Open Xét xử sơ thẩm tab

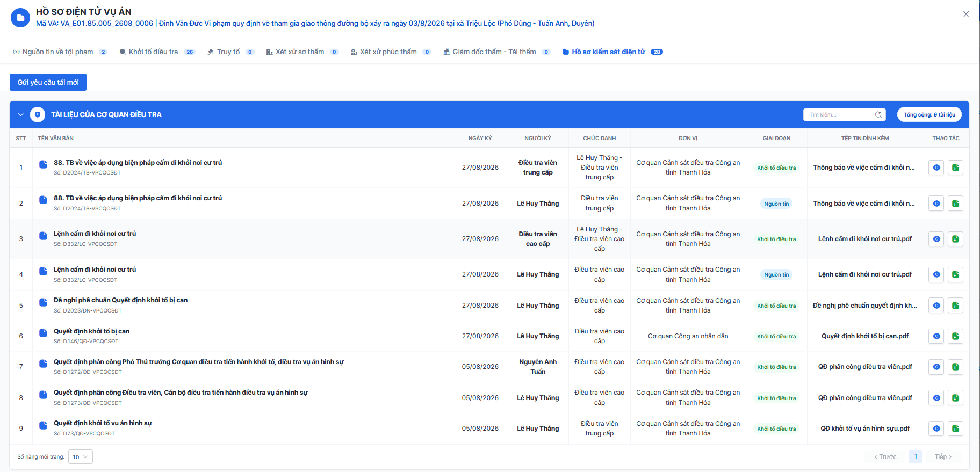pos(302,52)
